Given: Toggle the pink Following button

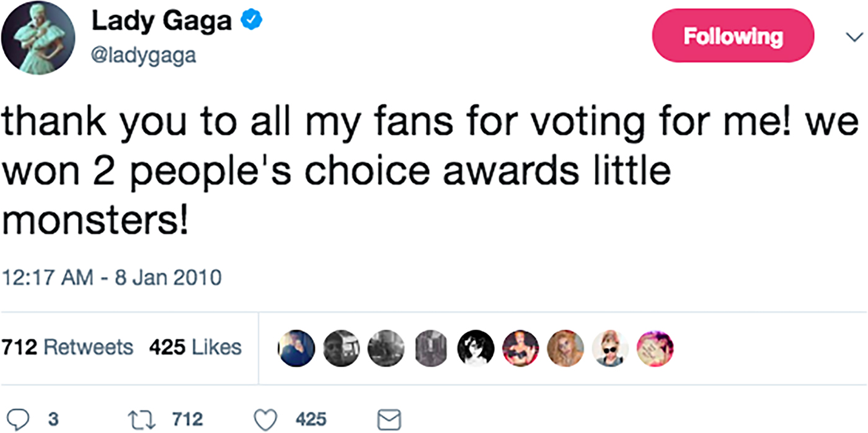Looking at the screenshot, I should (733, 36).
